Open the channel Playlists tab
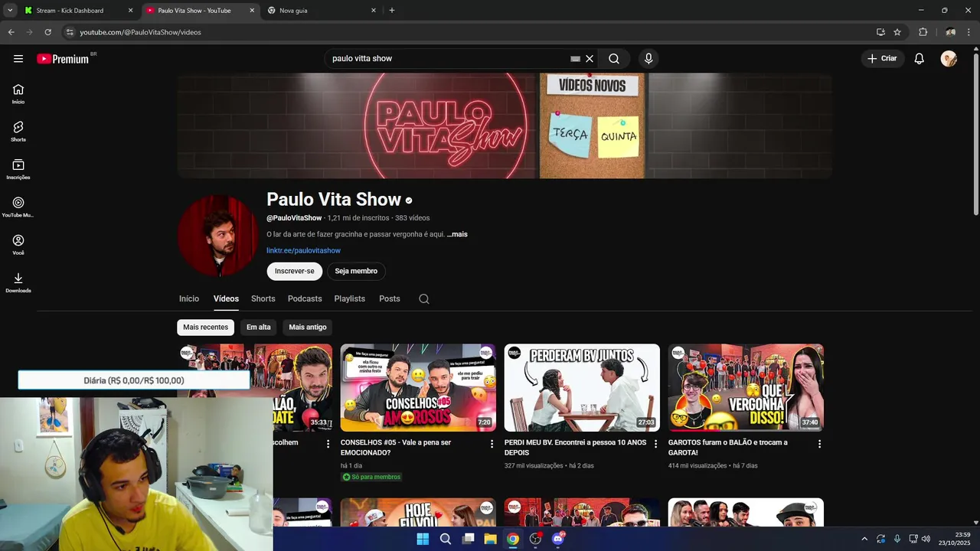This screenshot has height=551, width=980. (350, 299)
